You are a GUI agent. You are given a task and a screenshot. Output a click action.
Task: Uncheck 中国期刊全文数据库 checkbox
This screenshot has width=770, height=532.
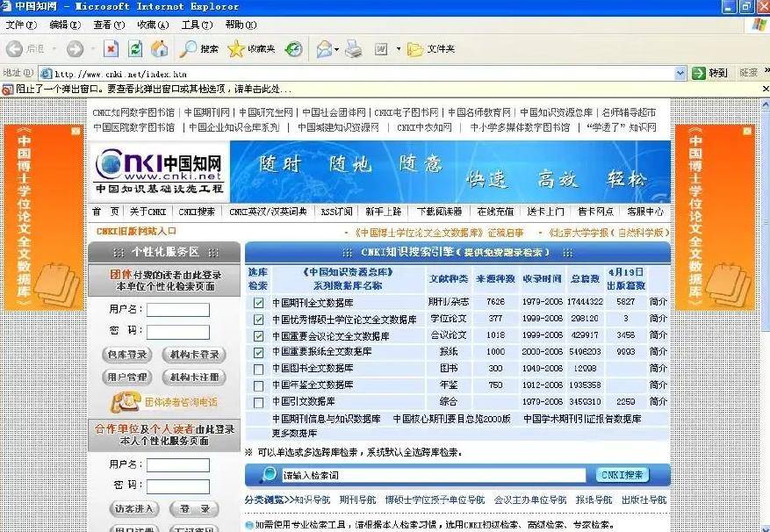[258, 303]
